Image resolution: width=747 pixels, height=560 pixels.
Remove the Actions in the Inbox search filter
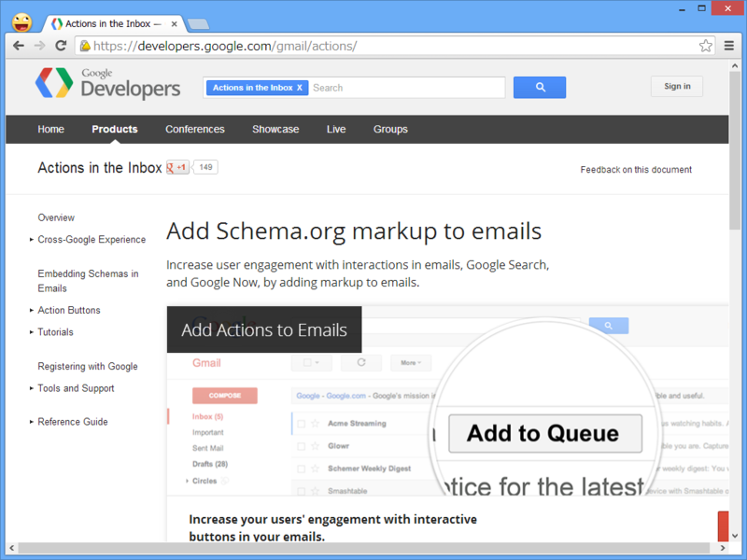[x=300, y=88]
